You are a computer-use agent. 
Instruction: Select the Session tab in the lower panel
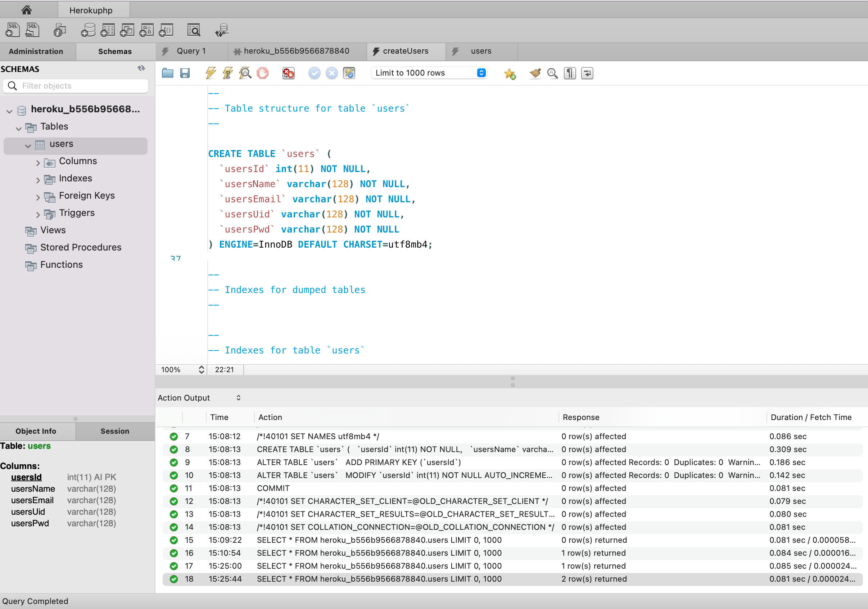114,431
